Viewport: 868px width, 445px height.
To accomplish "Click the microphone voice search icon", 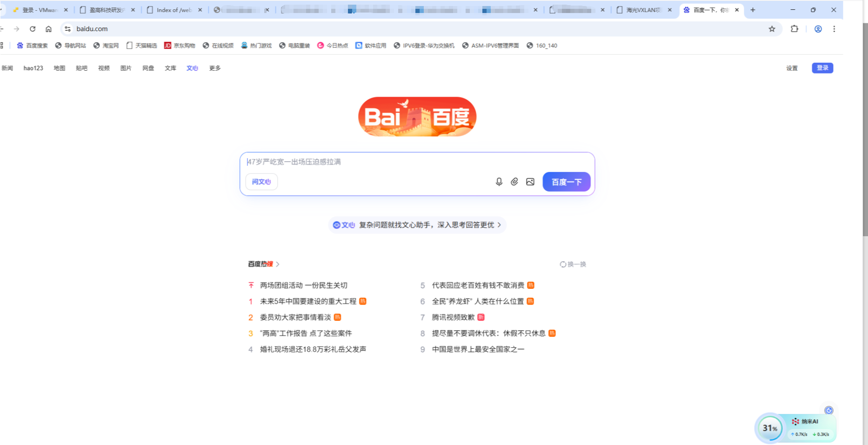I will click(x=499, y=182).
